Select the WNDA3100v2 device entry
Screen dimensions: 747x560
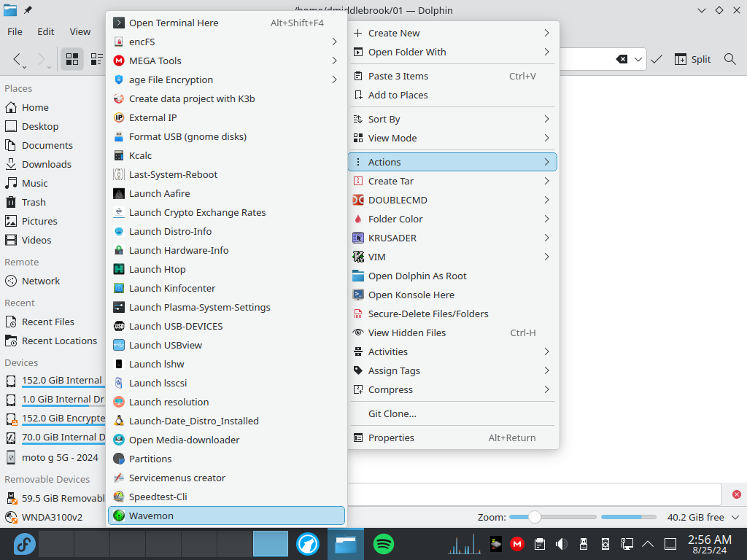tap(53, 517)
